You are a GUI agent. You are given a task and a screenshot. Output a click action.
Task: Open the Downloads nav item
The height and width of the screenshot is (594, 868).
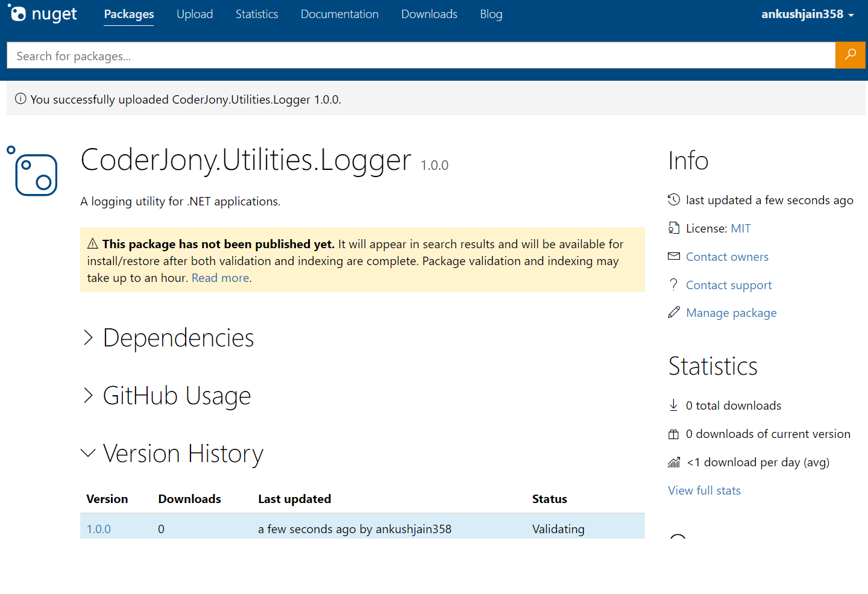[429, 14]
